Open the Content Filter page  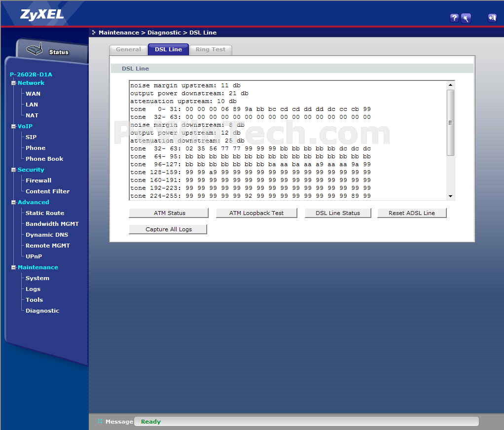[47, 191]
